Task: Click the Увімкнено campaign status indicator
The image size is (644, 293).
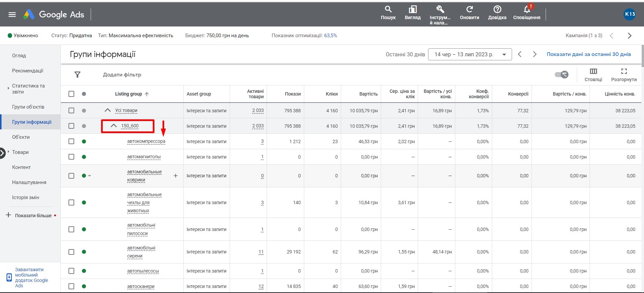Action: point(23,36)
